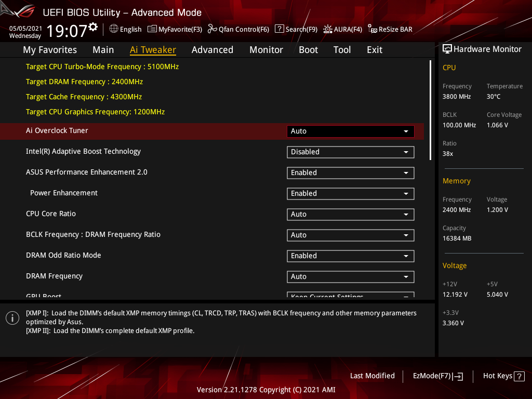The width and height of the screenshot is (532, 399).
Task: Click the Hardware Monitor display icon
Action: tap(447, 49)
